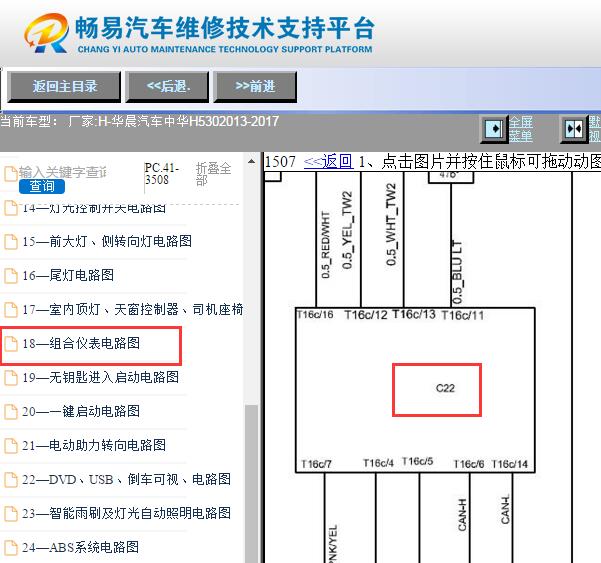The height and width of the screenshot is (563, 601).
Task: Open 17—室内顶灯、天窗控制器 item
Action: point(132,309)
